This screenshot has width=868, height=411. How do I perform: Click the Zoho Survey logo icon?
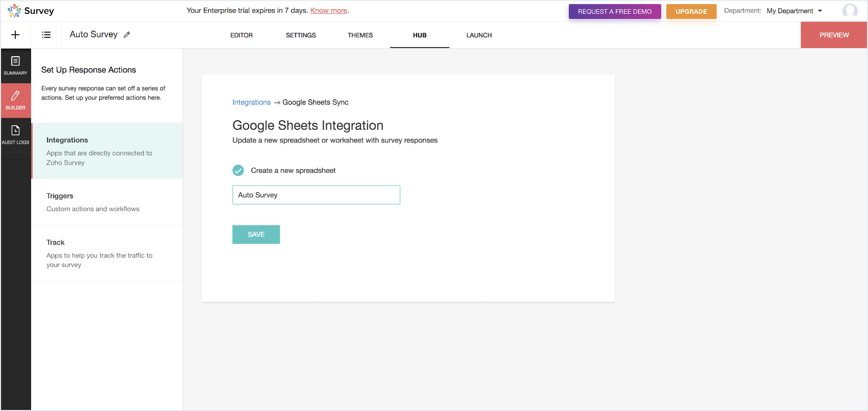click(x=14, y=11)
